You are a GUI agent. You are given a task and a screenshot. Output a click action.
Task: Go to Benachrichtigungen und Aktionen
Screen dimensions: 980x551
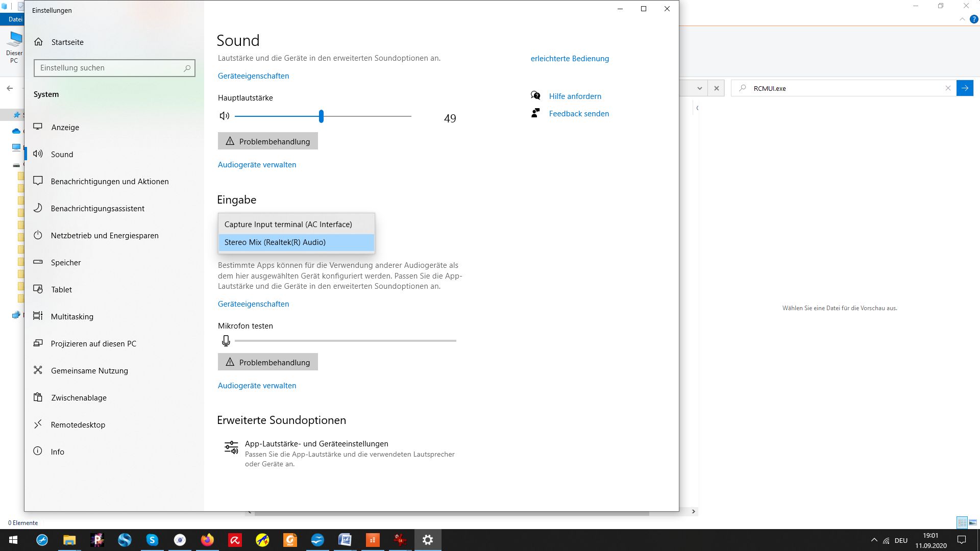(110, 182)
